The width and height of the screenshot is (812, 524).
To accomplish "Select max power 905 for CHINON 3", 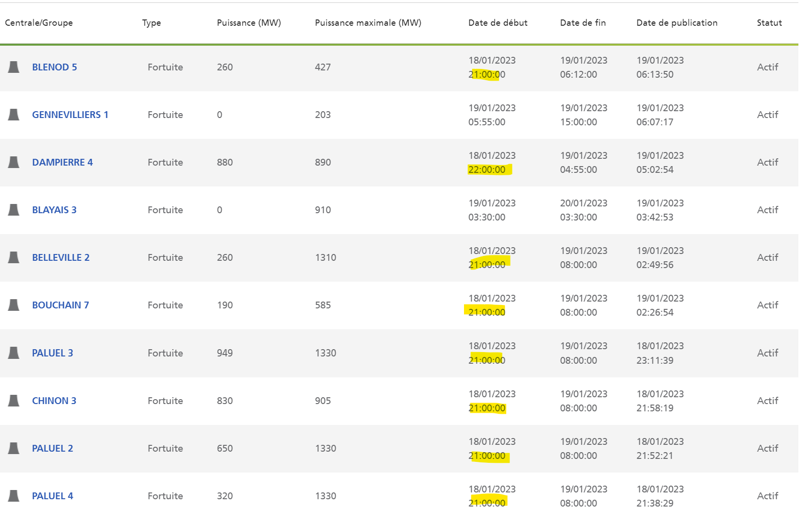I will pos(323,401).
